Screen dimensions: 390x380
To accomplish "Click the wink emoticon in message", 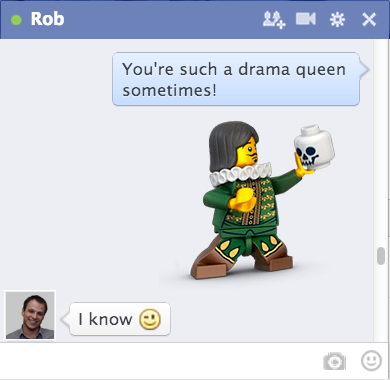I will (150, 319).
